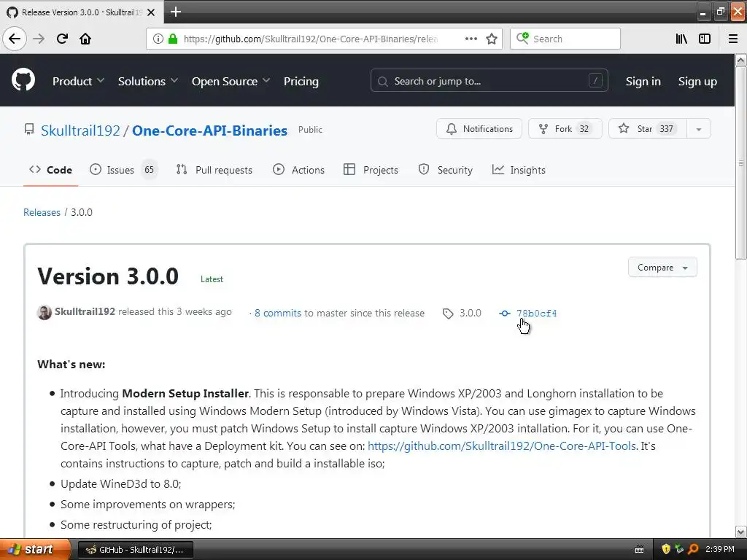Click the Skulltrail192 author name in release
This screenshot has width=747, height=560.
85,311
